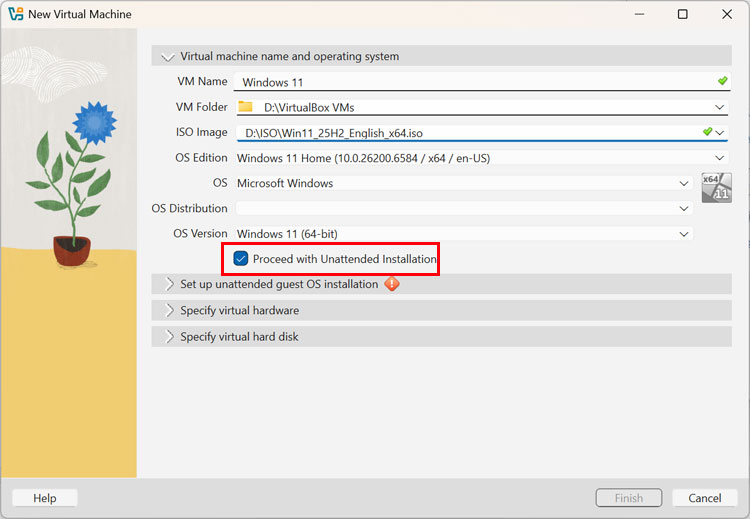Expand Set up unattended guest OS installation
This screenshot has width=750, height=519.
pos(169,284)
